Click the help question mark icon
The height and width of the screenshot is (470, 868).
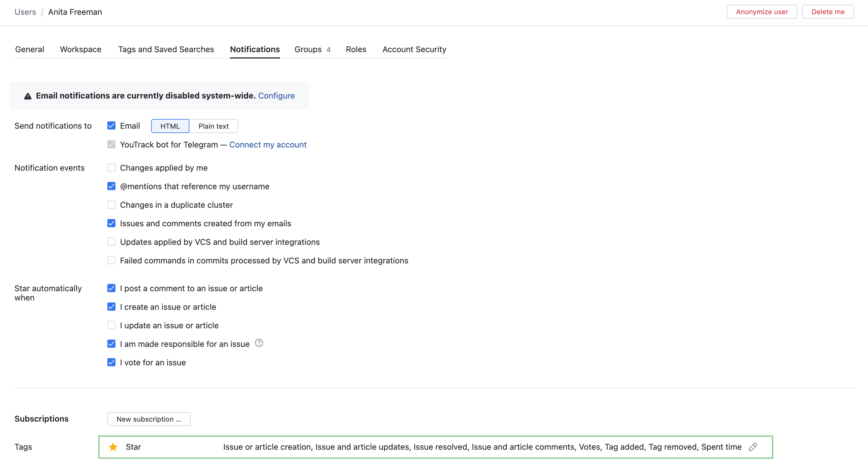[x=259, y=343]
